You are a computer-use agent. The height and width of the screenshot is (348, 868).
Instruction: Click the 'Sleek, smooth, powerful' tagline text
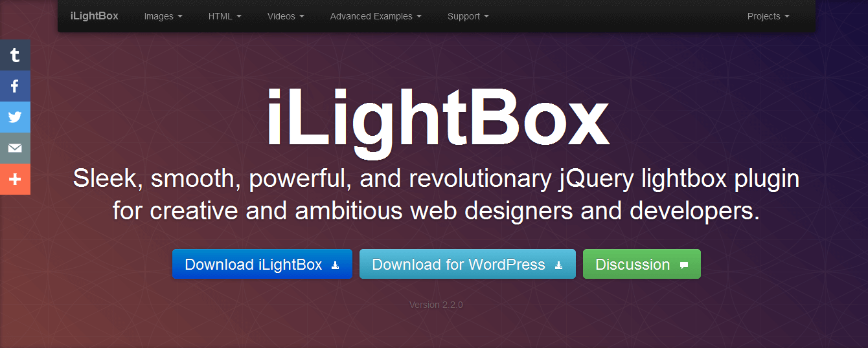[436, 195]
